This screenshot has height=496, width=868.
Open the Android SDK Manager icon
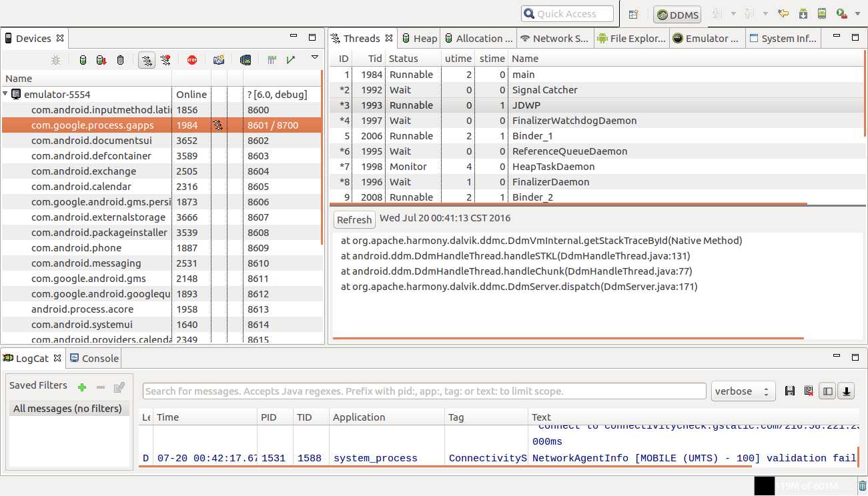click(x=803, y=13)
